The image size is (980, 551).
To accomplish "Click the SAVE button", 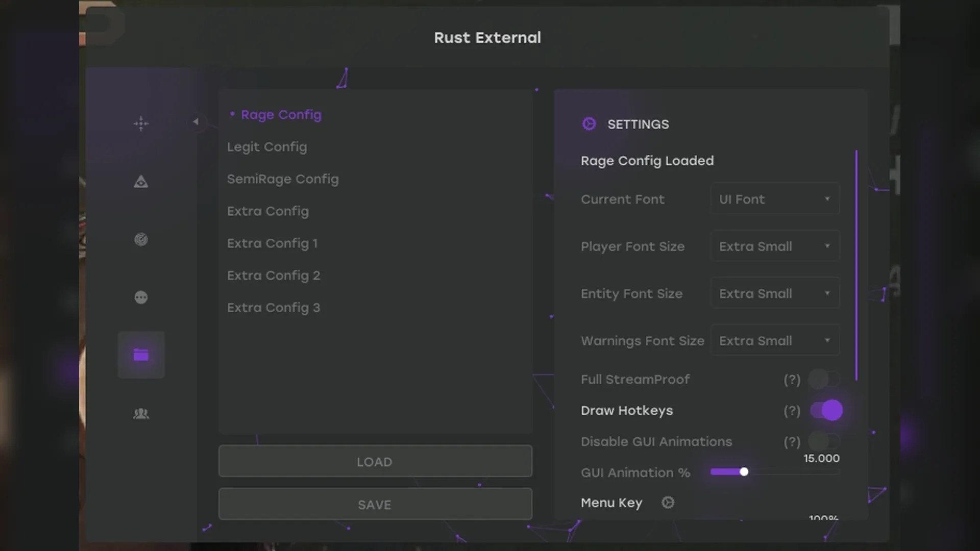I will pyautogui.click(x=375, y=504).
